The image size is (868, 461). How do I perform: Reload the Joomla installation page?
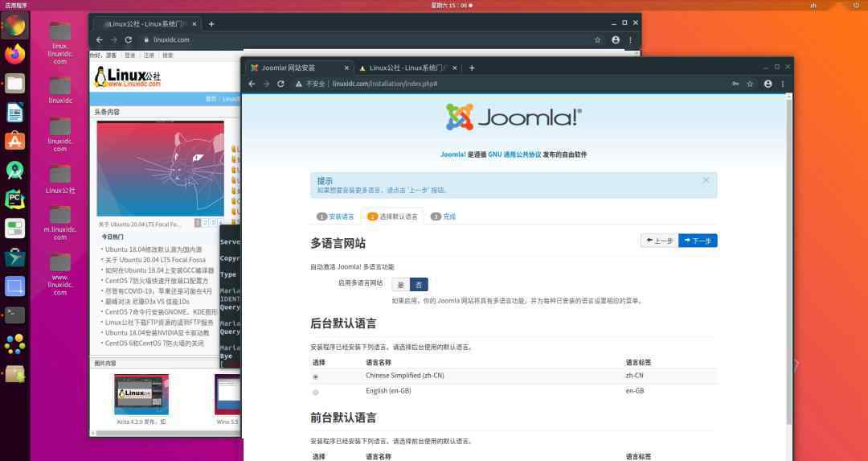click(280, 84)
